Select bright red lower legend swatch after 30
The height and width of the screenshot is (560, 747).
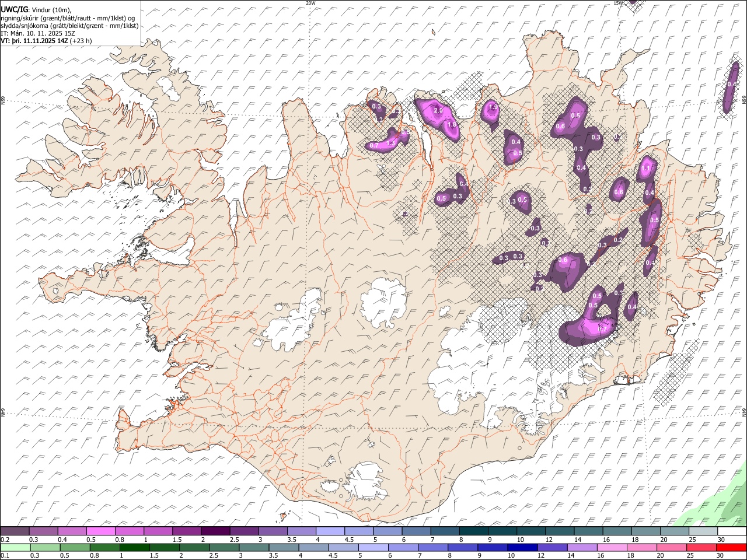coord(731,547)
